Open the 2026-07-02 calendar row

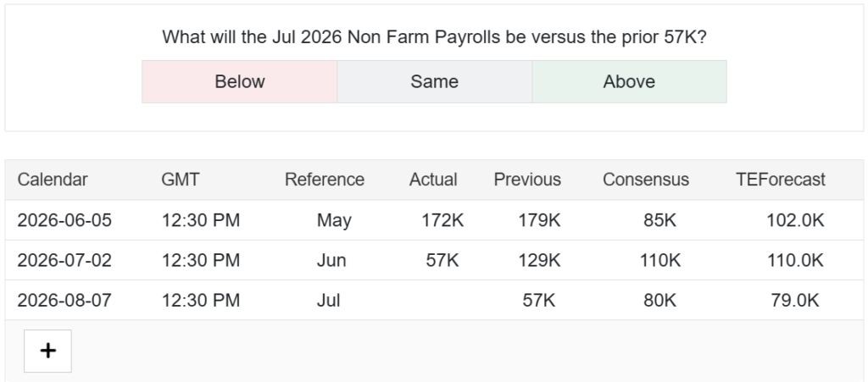(x=434, y=260)
